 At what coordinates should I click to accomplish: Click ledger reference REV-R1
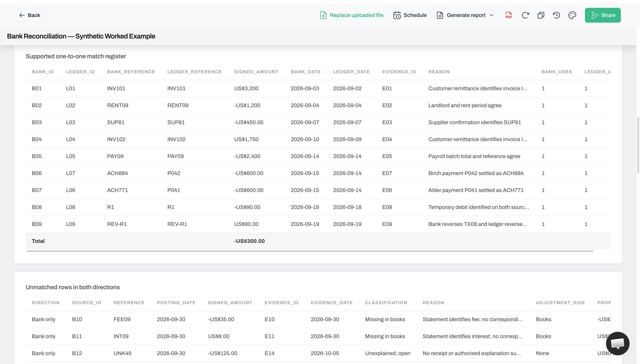point(177,224)
